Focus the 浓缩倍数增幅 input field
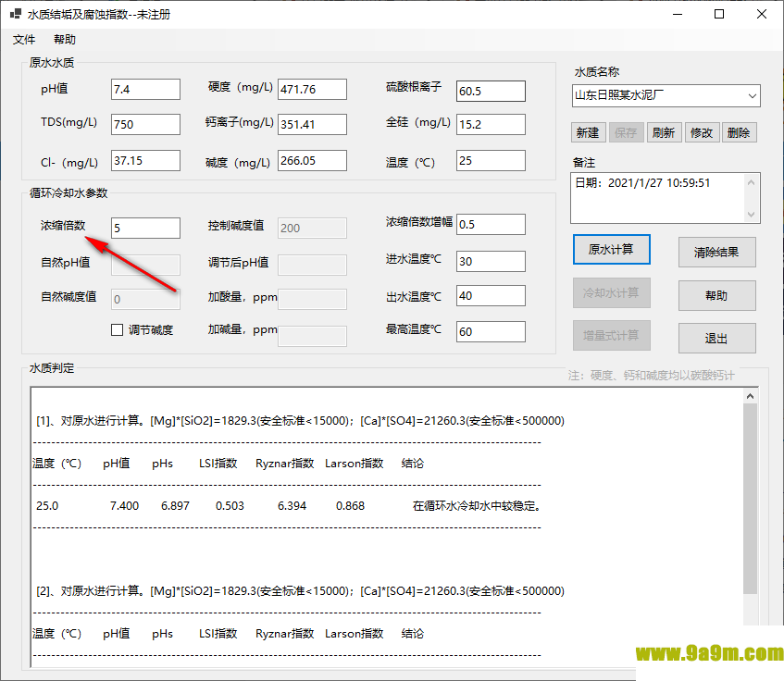The height and width of the screenshot is (681, 784). (491, 224)
